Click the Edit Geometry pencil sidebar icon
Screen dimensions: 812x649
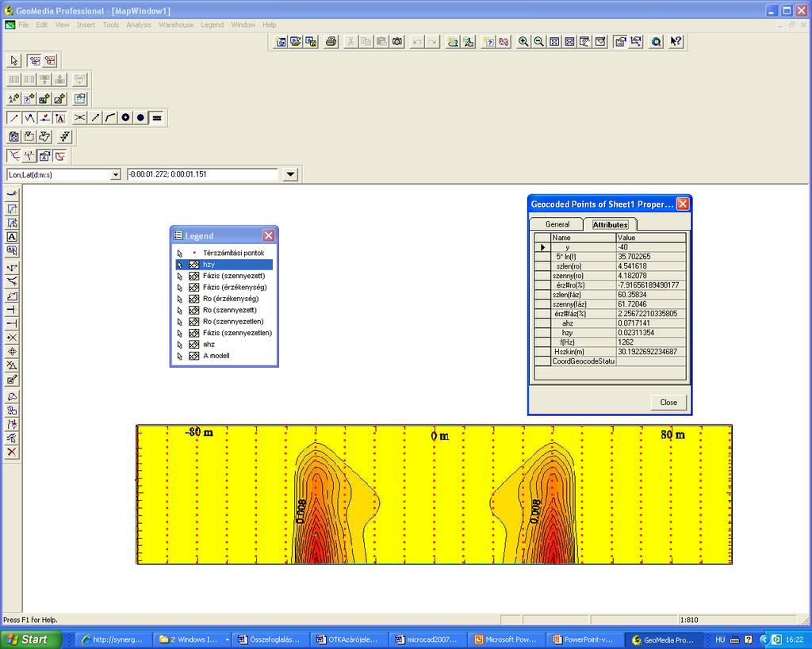point(12,380)
